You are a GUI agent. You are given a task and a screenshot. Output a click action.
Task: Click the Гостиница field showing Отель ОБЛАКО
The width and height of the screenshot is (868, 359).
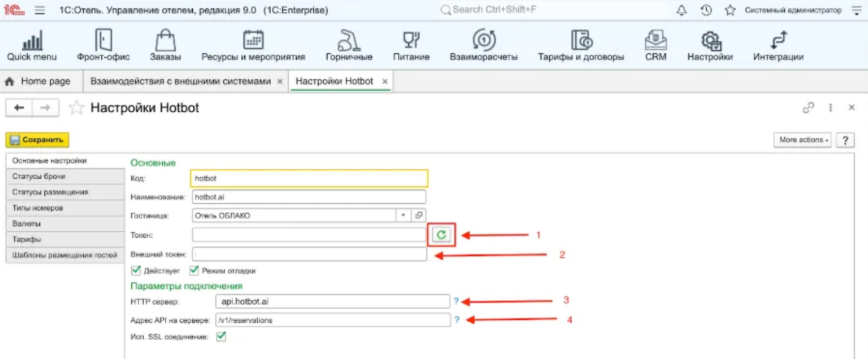point(295,215)
